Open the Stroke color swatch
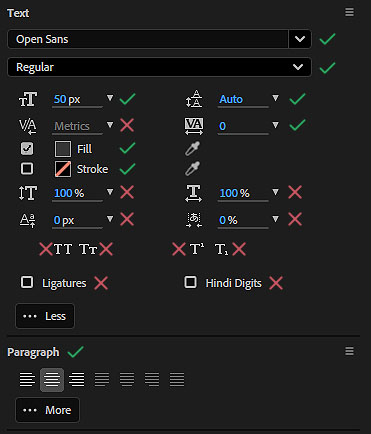371x434 pixels. 63,169
